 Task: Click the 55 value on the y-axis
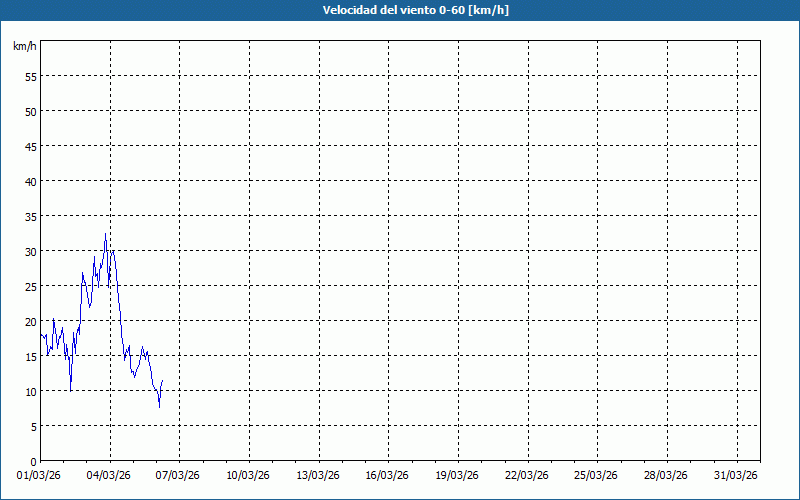pyautogui.click(x=30, y=76)
